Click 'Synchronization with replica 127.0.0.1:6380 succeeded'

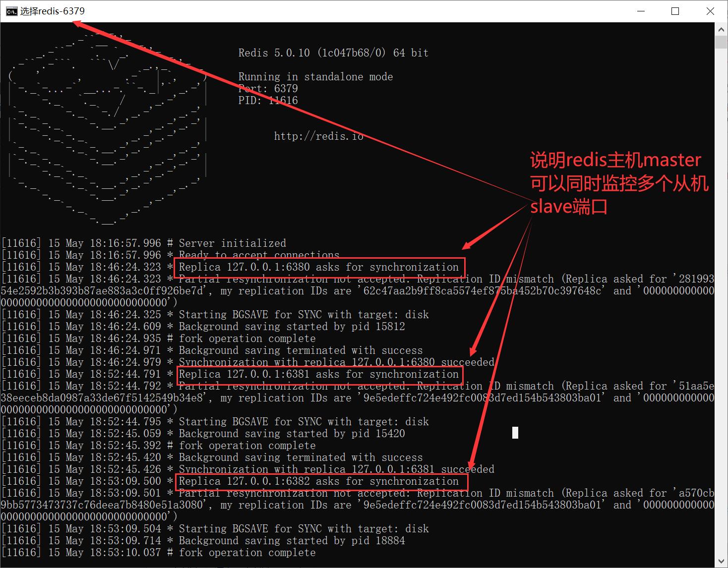coord(336,362)
